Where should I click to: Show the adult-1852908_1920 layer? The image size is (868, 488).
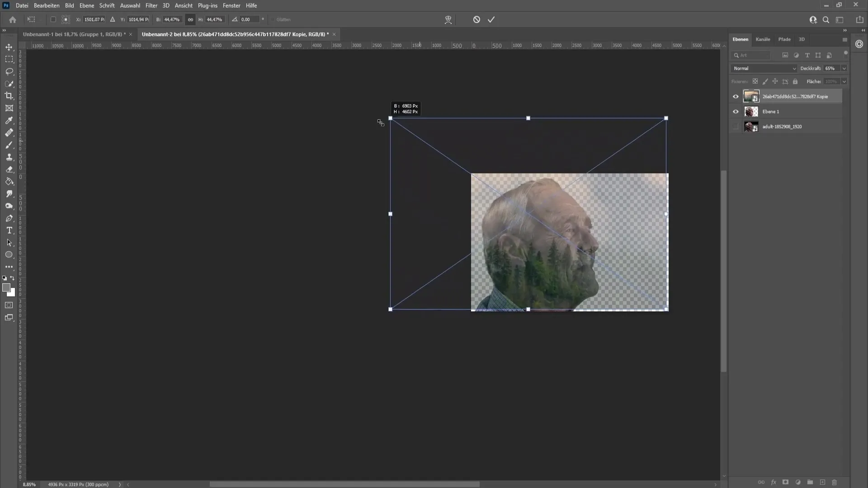tap(736, 127)
